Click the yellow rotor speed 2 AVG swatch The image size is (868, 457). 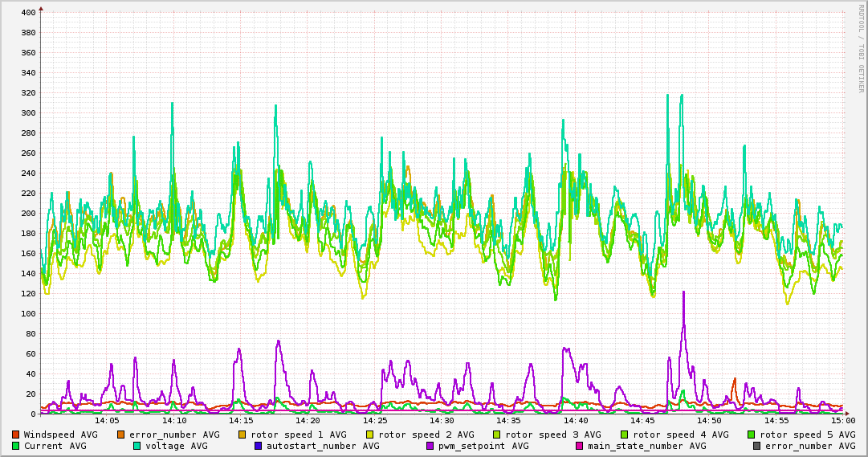pyautogui.click(x=370, y=435)
